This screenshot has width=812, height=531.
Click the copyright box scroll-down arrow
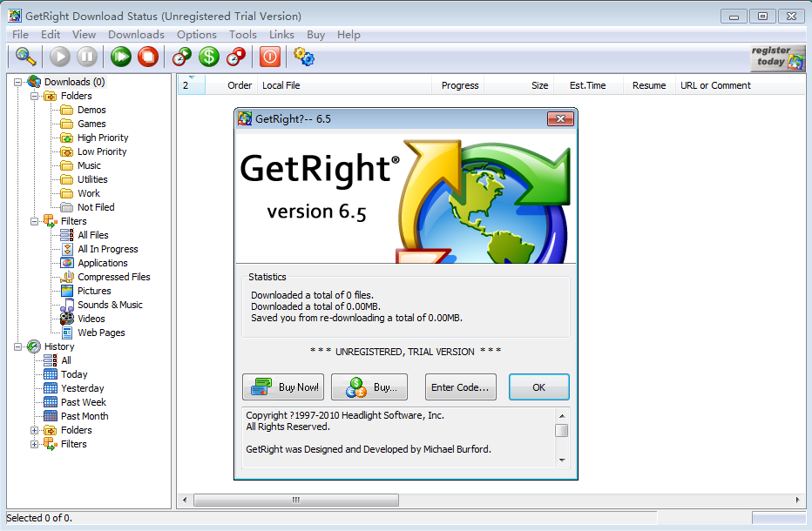(562, 460)
